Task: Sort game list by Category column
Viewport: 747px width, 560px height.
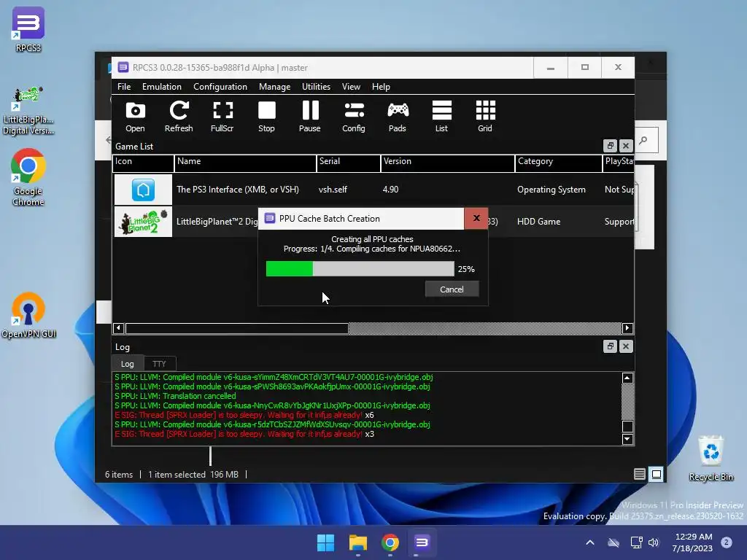Action: point(558,162)
